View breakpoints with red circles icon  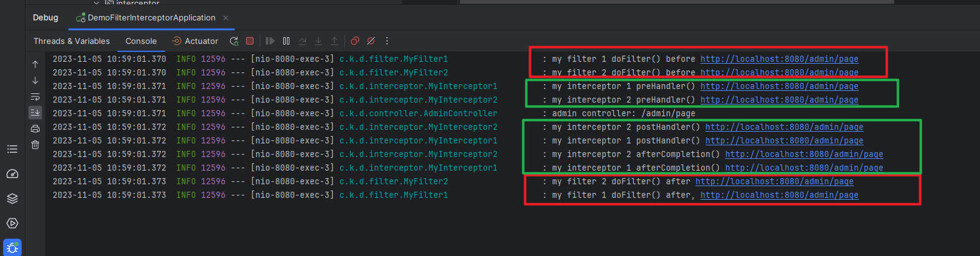355,41
